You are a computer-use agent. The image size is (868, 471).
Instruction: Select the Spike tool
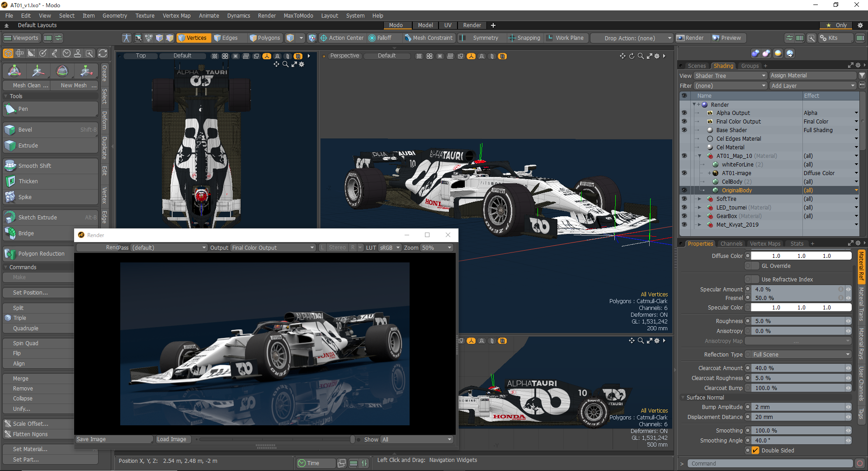[50, 197]
